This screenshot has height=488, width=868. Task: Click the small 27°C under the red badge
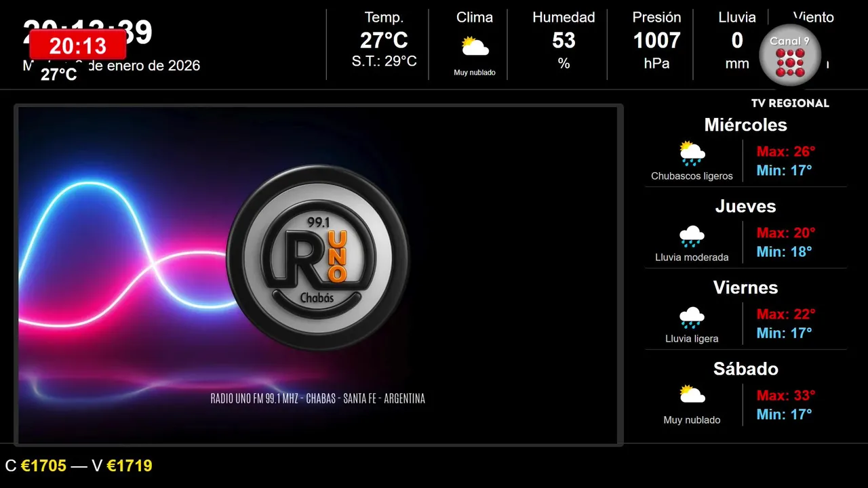59,75
